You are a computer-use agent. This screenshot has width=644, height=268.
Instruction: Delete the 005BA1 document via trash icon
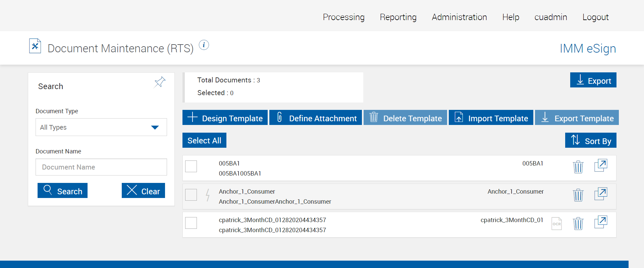(578, 166)
